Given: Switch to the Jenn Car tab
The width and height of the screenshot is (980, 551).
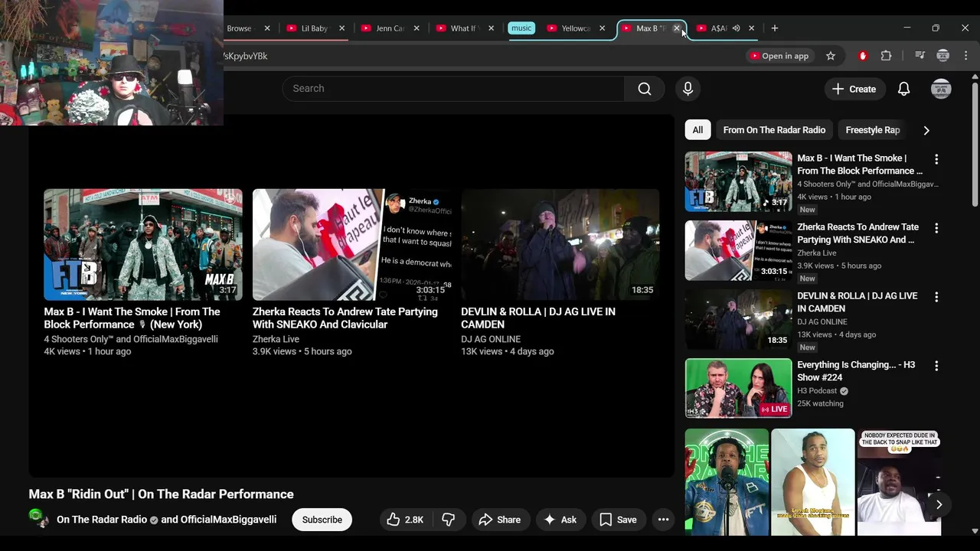Looking at the screenshot, I should click(x=389, y=28).
